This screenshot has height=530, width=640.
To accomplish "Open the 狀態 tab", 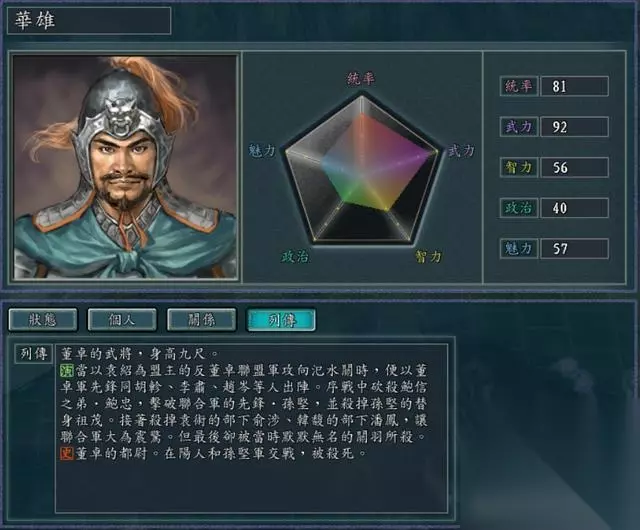I will tap(43, 319).
